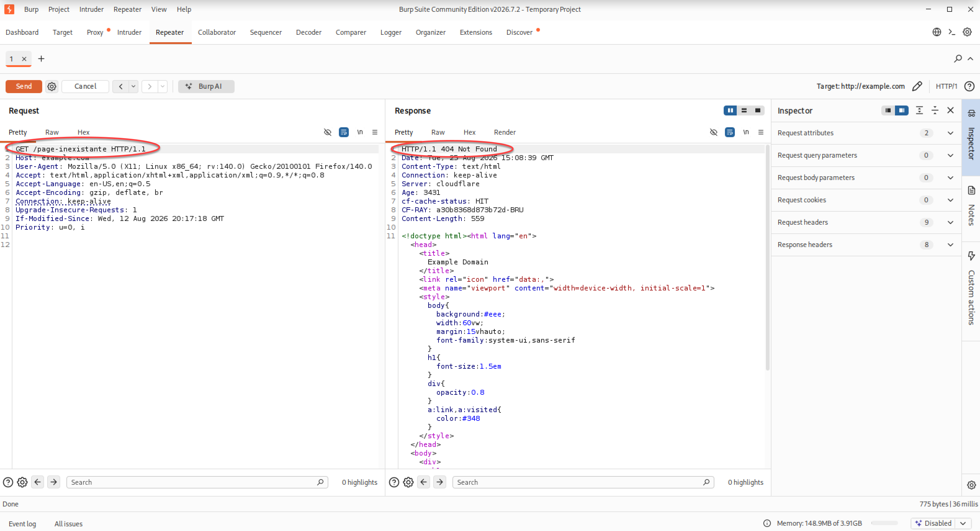
Task: Dock Inspector on the right side
Action: tap(901, 110)
